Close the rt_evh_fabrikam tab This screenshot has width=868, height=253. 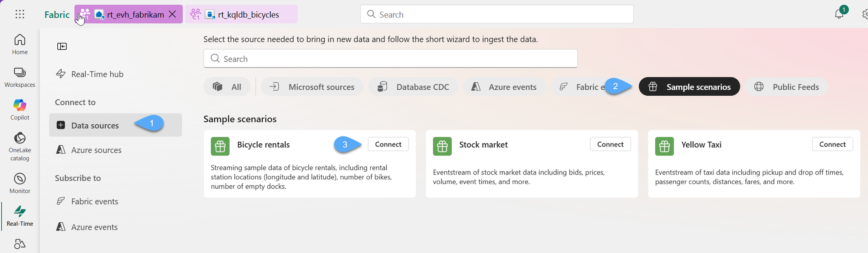click(172, 14)
